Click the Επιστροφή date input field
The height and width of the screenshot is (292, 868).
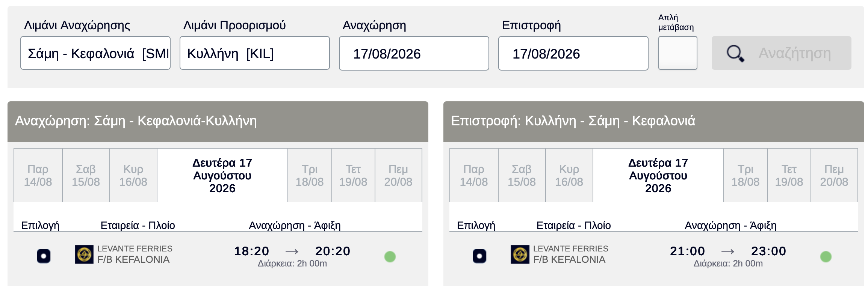(x=573, y=53)
